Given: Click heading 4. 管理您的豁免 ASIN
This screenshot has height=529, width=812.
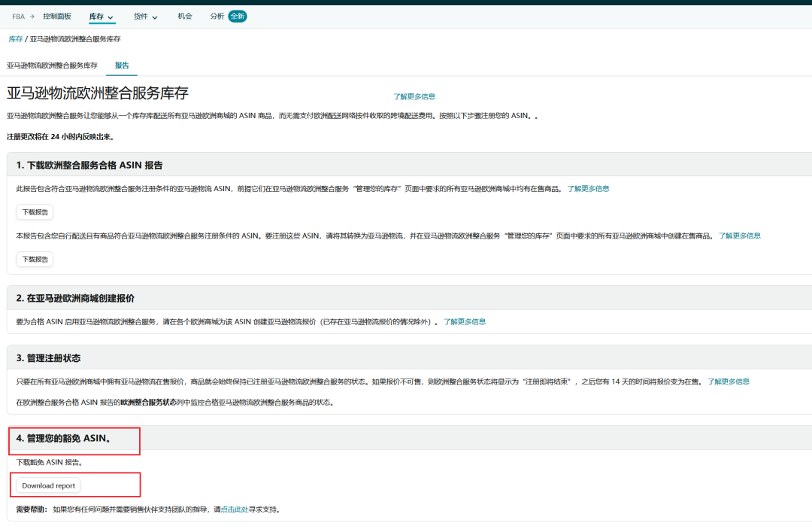Looking at the screenshot, I should click(63, 439).
